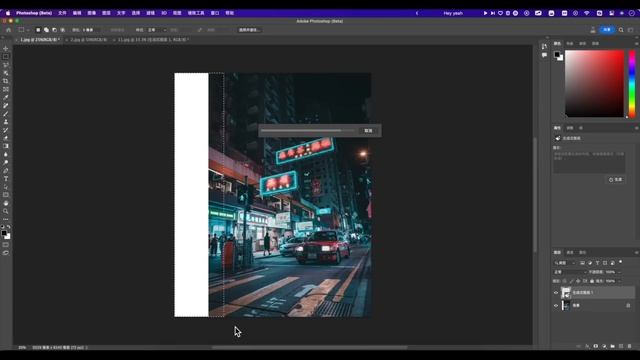Select the Clone Stamp tool
The height and width of the screenshot is (360, 640).
pos(6,122)
